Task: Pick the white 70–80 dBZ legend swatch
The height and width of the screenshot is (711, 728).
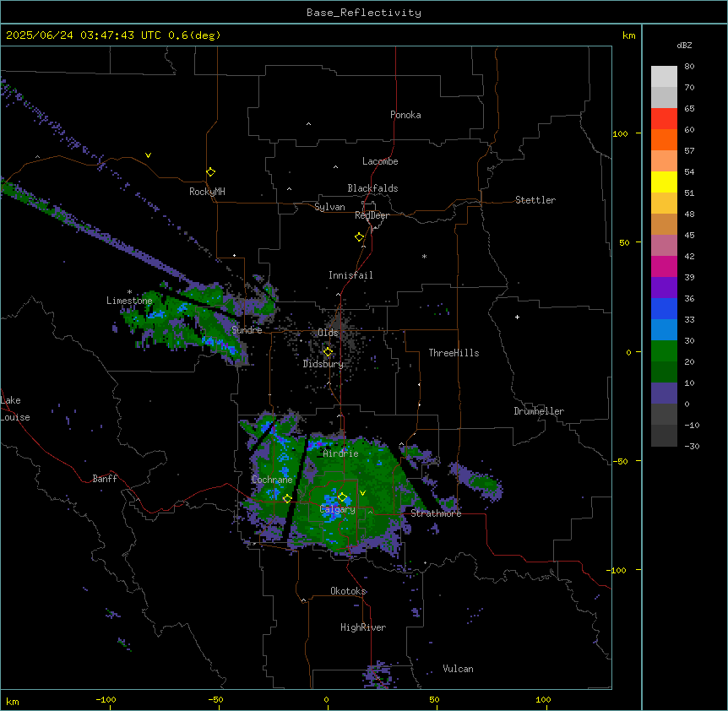Action: pyautogui.click(x=664, y=77)
